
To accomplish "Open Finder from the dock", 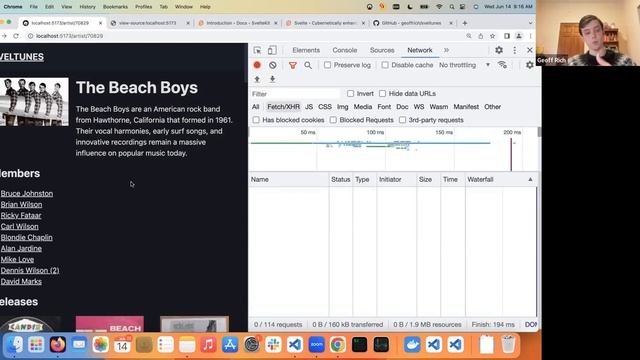I will pos(15,344).
